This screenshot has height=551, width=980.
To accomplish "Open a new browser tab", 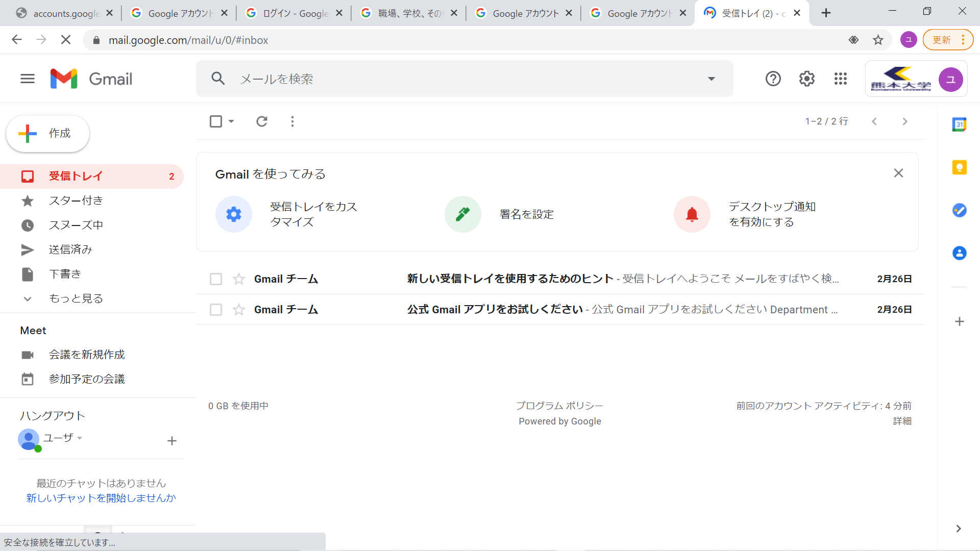I will pyautogui.click(x=826, y=13).
